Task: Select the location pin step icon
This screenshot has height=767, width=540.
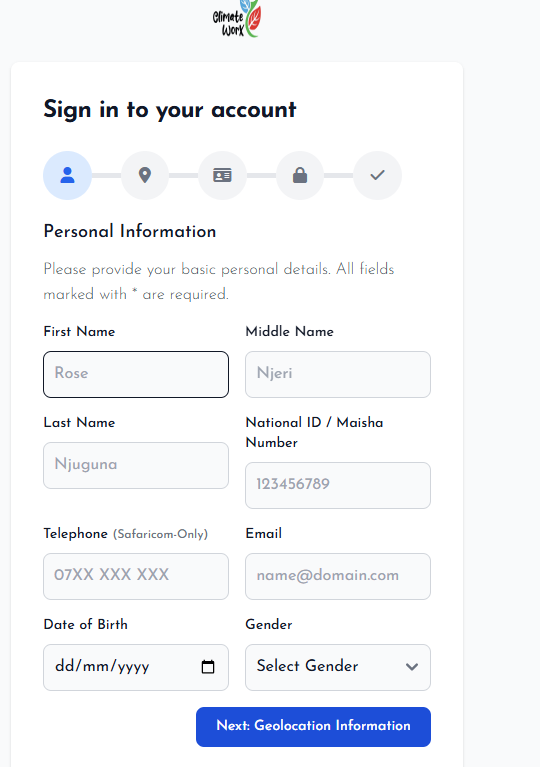Action: (145, 175)
